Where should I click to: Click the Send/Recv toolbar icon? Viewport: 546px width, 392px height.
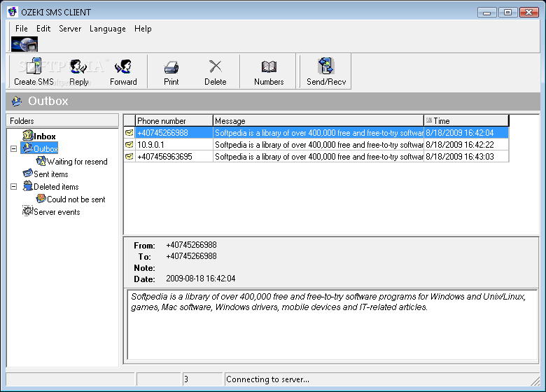pos(326,66)
